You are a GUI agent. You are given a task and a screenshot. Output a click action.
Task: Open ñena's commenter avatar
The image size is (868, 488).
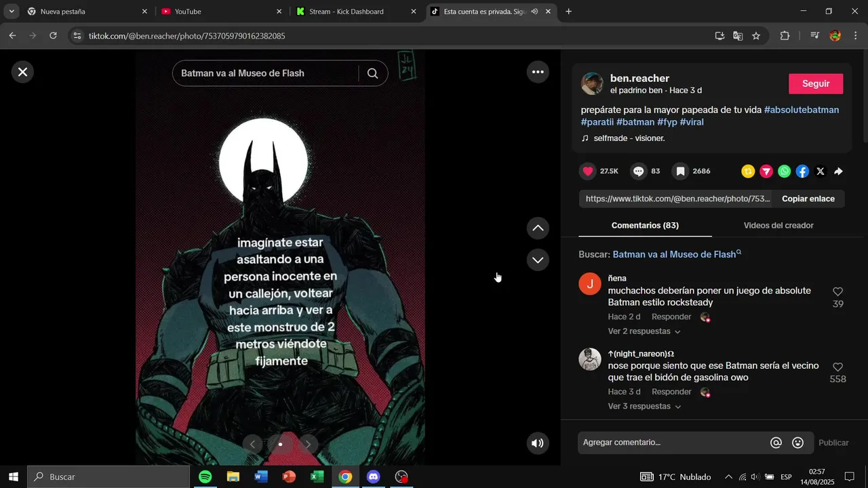pyautogui.click(x=590, y=284)
